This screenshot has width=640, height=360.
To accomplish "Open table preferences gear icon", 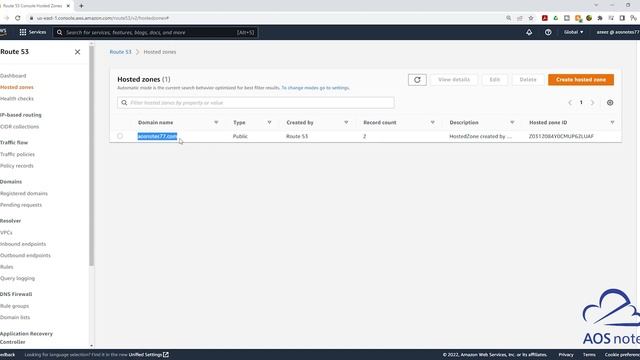I will [x=610, y=103].
